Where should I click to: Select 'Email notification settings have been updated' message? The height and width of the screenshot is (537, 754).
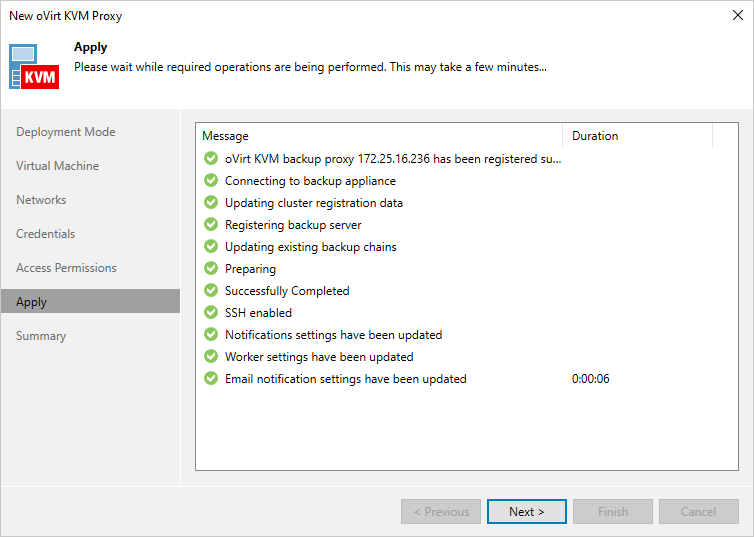click(345, 379)
